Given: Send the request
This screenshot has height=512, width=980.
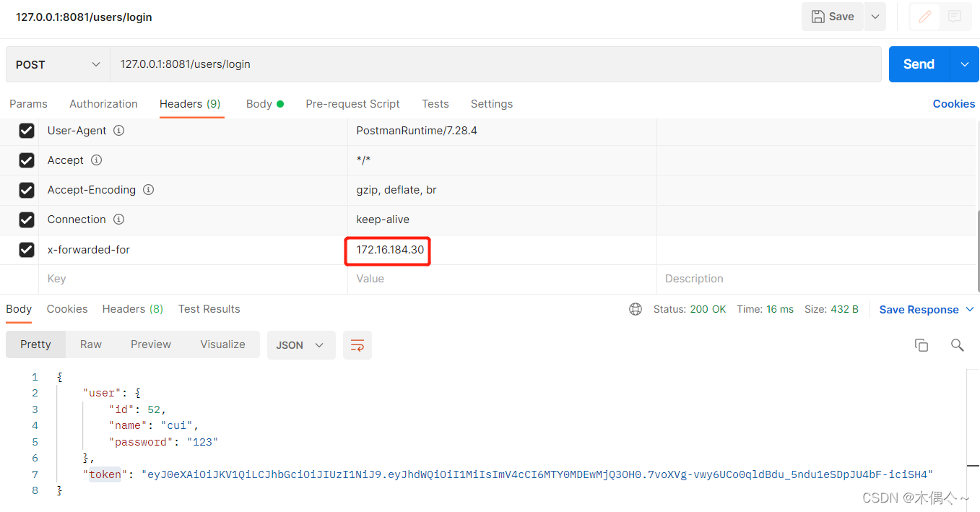Looking at the screenshot, I should coord(919,64).
